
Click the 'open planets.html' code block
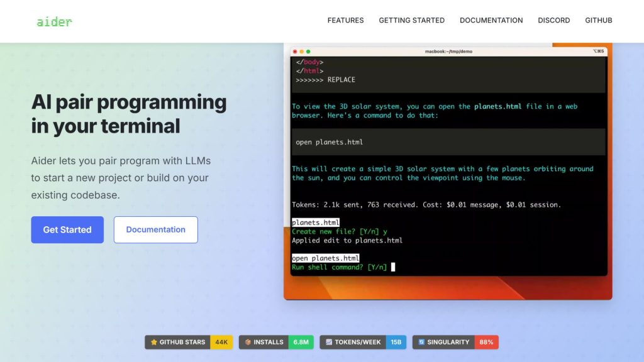click(x=448, y=142)
